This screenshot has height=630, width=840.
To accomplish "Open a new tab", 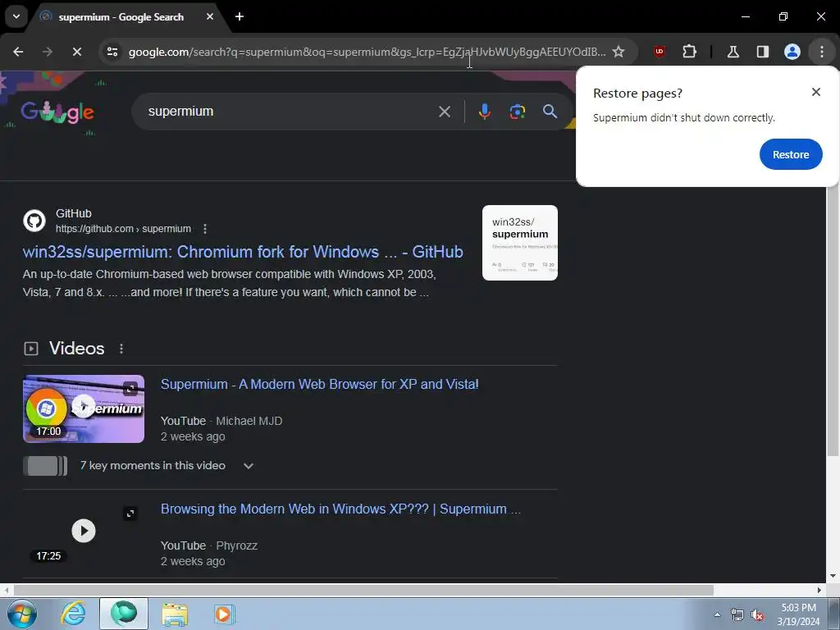I will tap(240, 16).
